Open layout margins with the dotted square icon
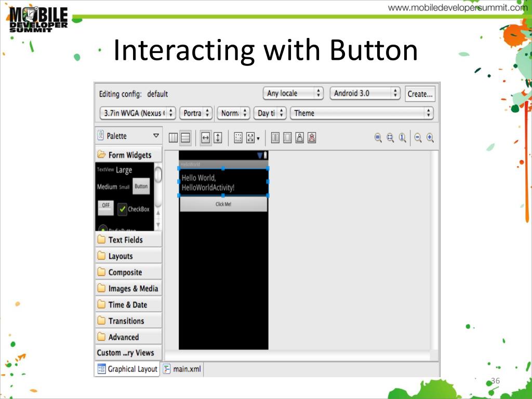The height and width of the screenshot is (399, 532). click(238, 138)
